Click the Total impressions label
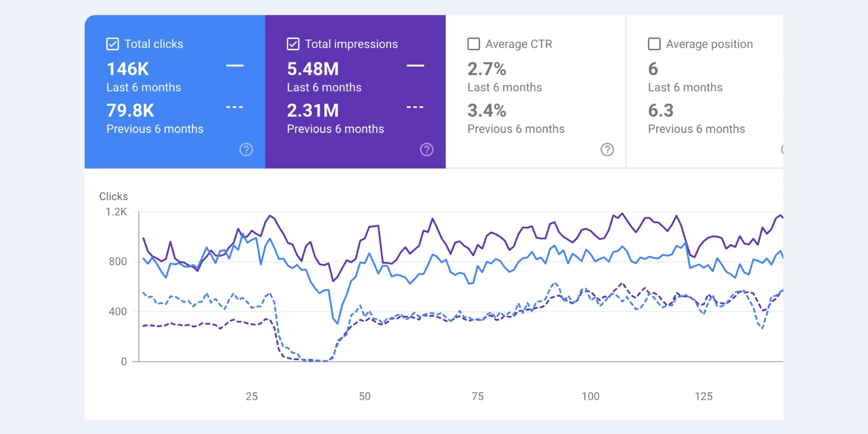 [x=352, y=44]
